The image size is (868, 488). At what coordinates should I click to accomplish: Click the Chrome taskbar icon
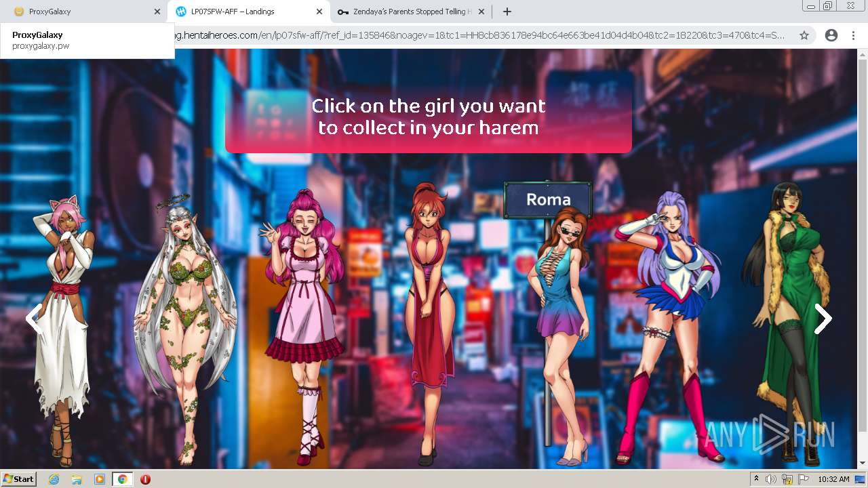pyautogui.click(x=122, y=479)
